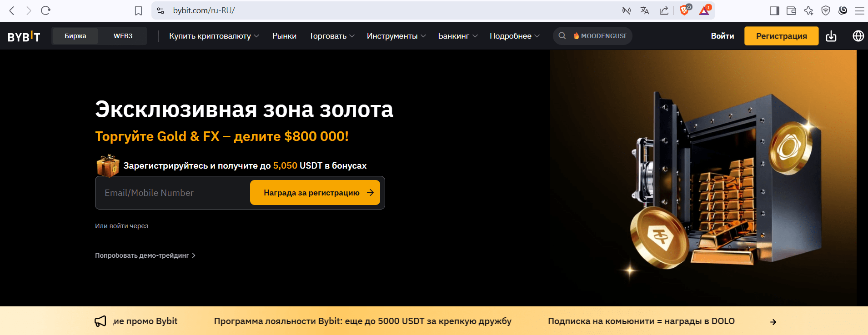The height and width of the screenshot is (335, 868).
Task: Open the browser hamburger main menu
Action: [x=859, y=10]
